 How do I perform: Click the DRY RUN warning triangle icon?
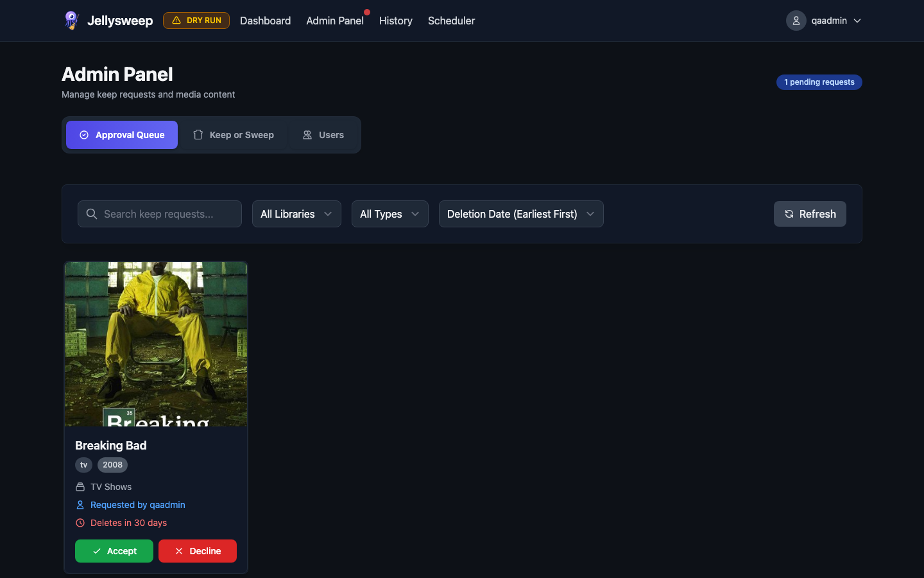click(x=176, y=21)
